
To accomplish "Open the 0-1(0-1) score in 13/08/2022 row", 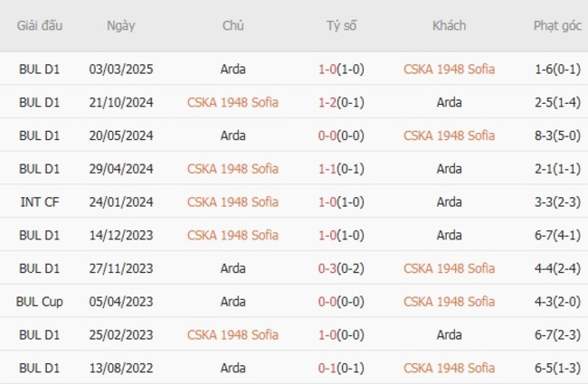I will [x=341, y=368].
